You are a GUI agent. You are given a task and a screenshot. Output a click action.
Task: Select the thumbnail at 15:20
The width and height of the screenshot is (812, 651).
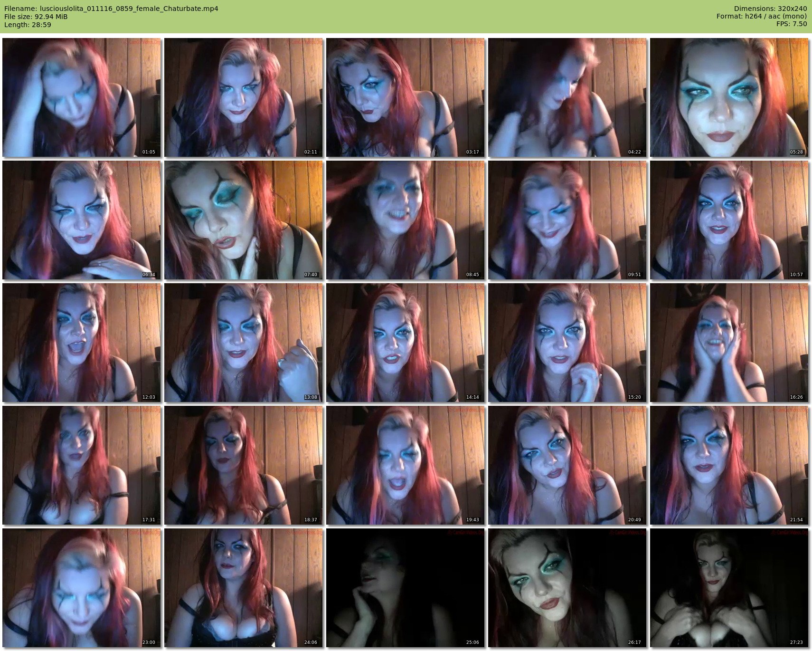coord(567,343)
